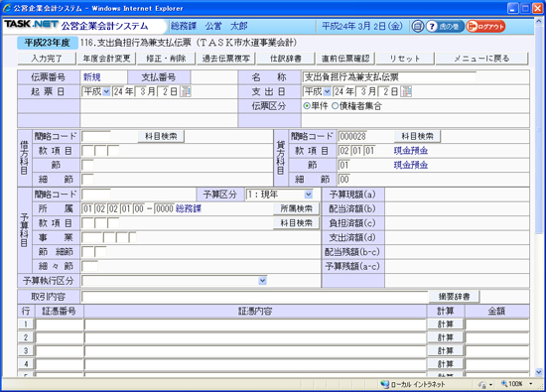
Task: Click the 入力完了 button
Action: point(47,59)
